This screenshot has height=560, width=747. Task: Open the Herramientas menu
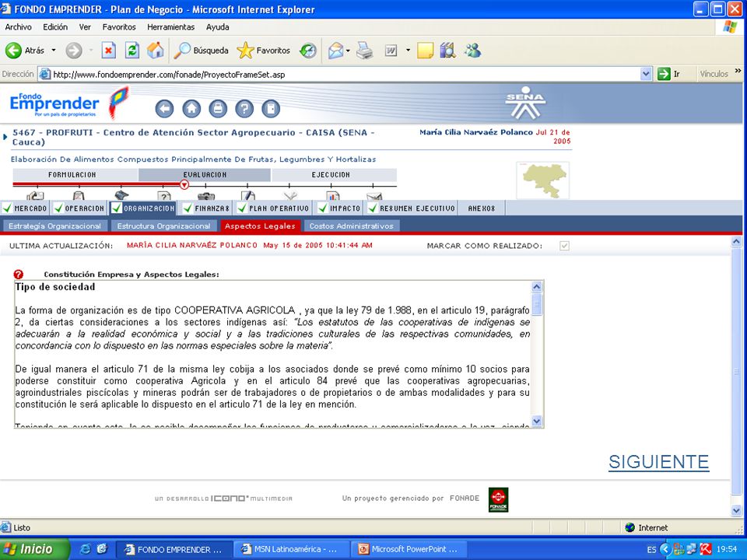(170, 27)
